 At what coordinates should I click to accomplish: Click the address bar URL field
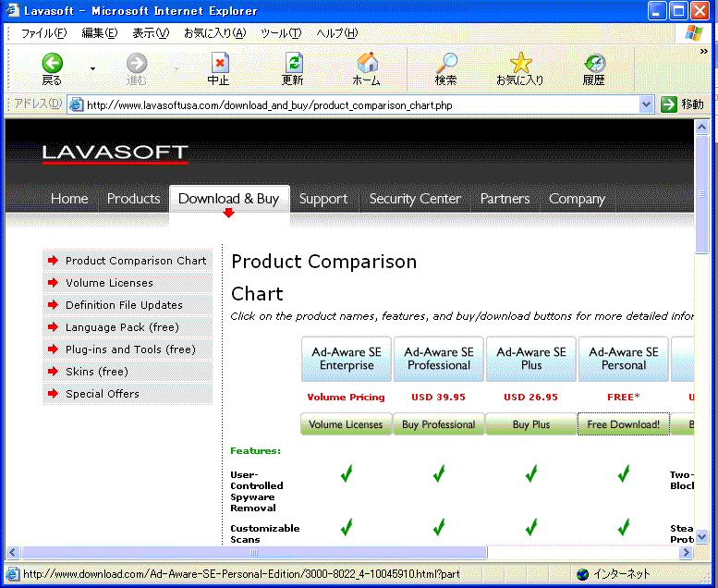point(361,105)
